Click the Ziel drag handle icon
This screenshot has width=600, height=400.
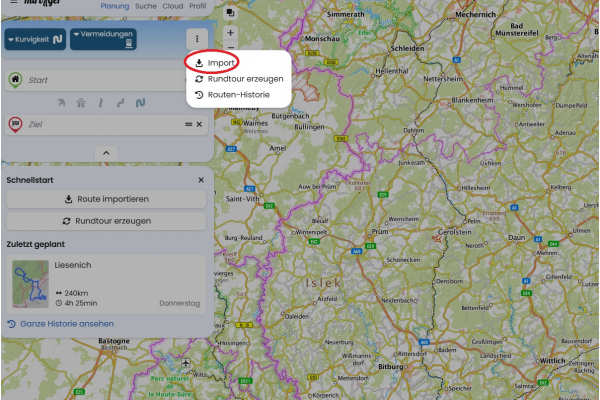(188, 124)
